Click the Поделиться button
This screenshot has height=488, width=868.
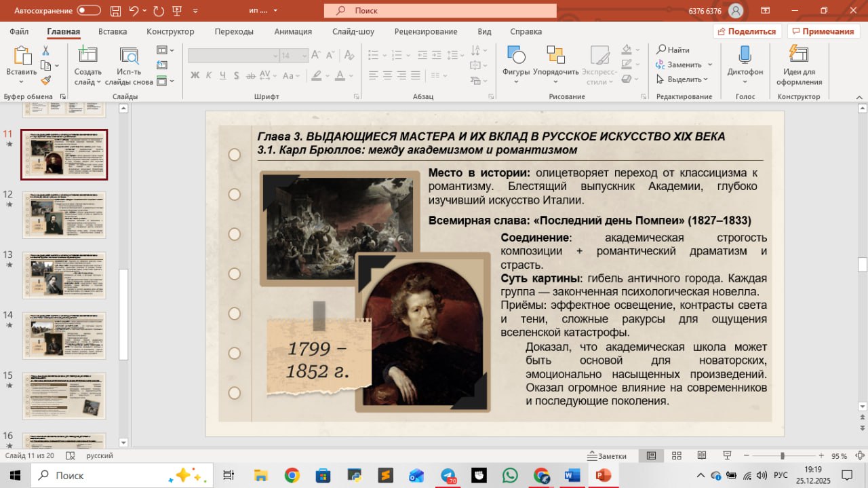click(x=747, y=31)
